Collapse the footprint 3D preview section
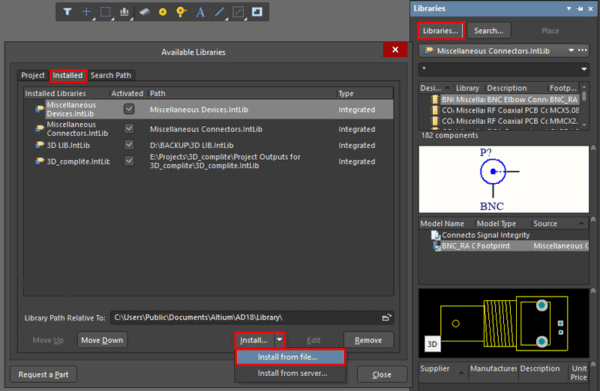Screen dimensions: 600x391 point(593,291)
